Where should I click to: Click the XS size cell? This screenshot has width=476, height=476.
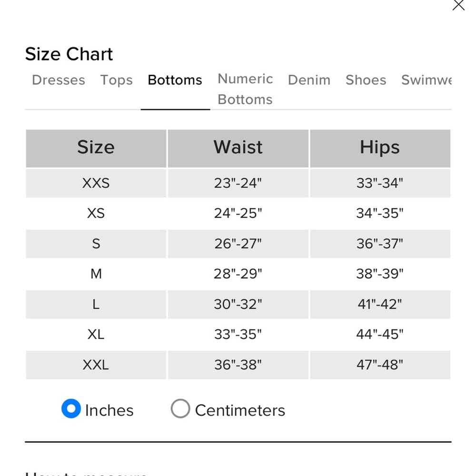pyautogui.click(x=96, y=213)
